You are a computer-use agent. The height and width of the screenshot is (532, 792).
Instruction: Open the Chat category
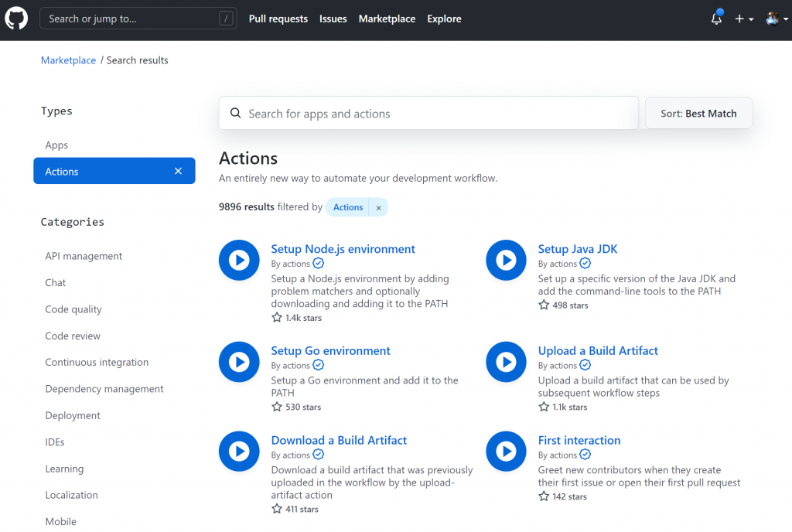coord(55,283)
